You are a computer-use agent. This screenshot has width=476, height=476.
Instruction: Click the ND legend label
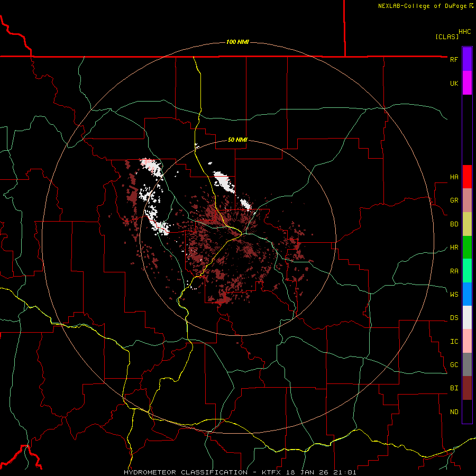click(x=454, y=412)
